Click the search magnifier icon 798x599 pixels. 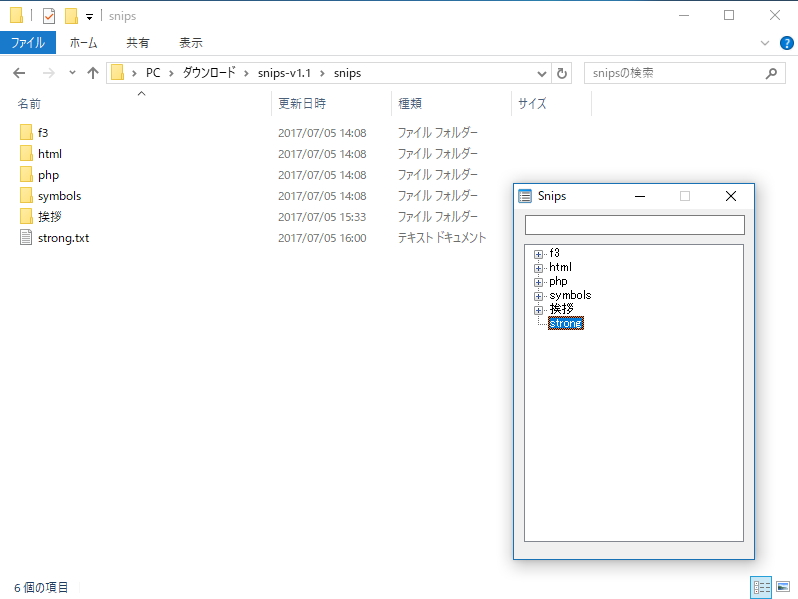coord(772,73)
